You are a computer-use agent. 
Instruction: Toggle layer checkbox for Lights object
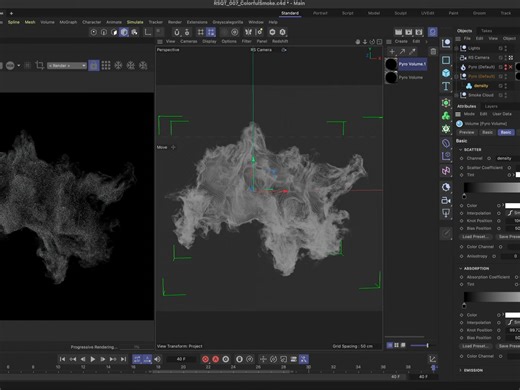[x=501, y=48]
